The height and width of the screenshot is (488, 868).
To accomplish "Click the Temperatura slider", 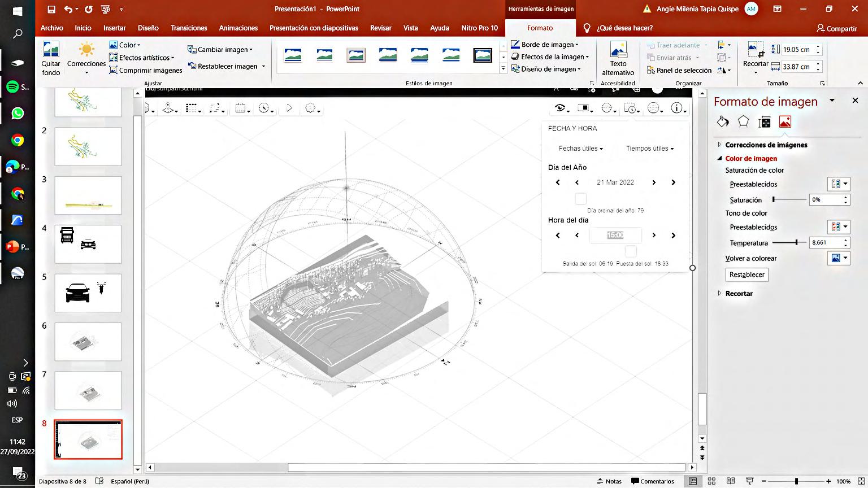I will tap(789, 242).
